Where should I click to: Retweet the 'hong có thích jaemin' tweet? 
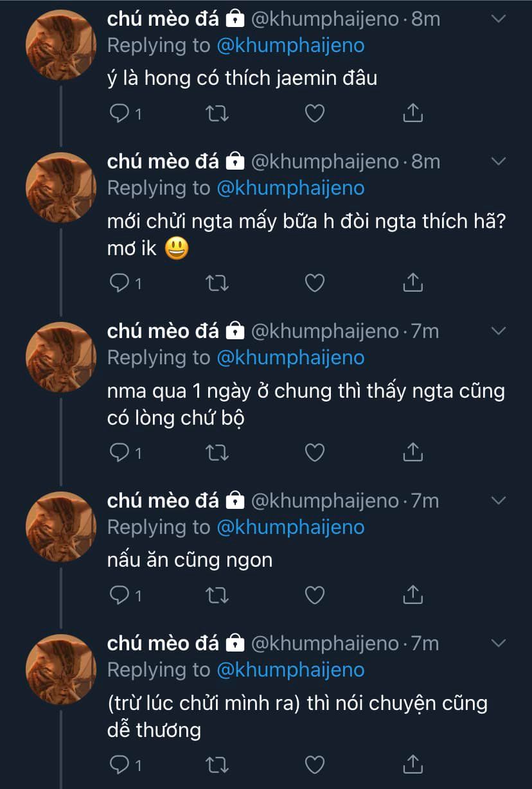point(217,114)
